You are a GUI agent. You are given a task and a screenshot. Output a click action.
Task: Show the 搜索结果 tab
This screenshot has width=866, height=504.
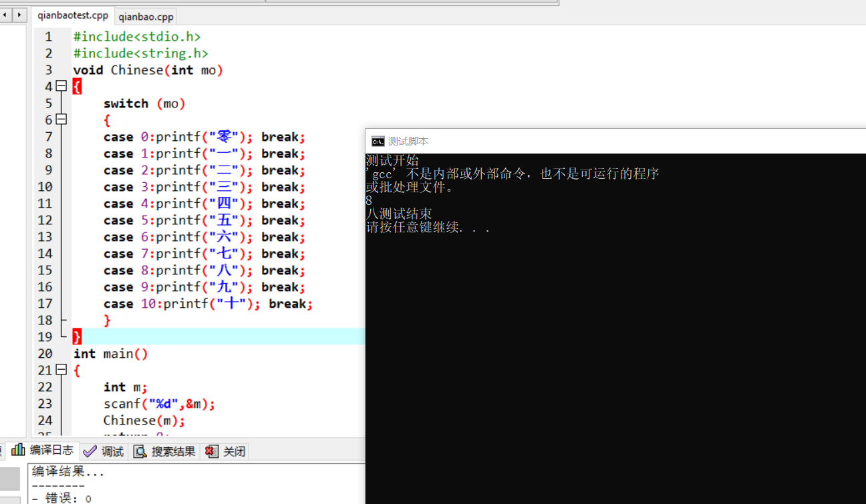coord(164,451)
